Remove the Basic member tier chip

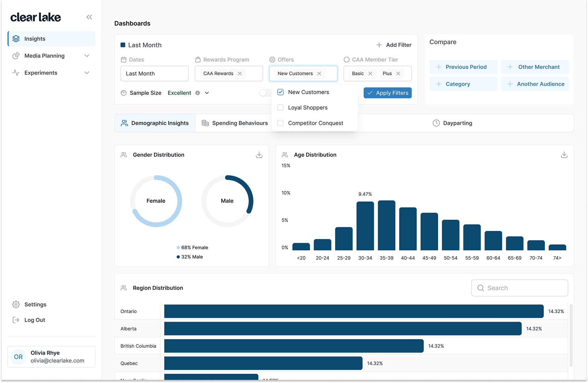tap(370, 74)
